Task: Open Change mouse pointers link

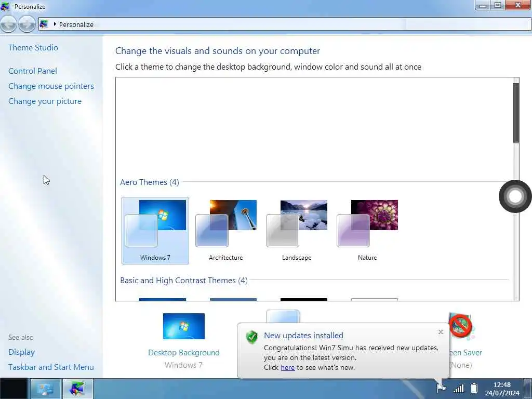Action: pyautogui.click(x=51, y=86)
